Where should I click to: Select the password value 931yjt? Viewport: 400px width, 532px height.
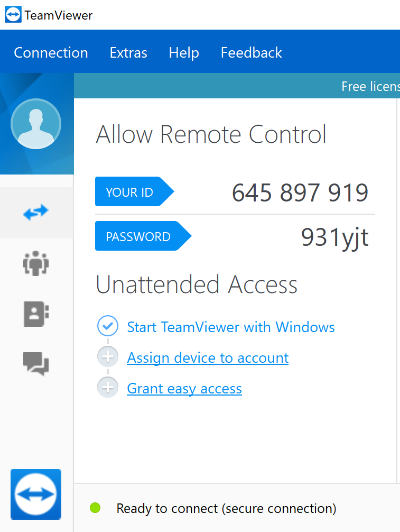(x=334, y=237)
